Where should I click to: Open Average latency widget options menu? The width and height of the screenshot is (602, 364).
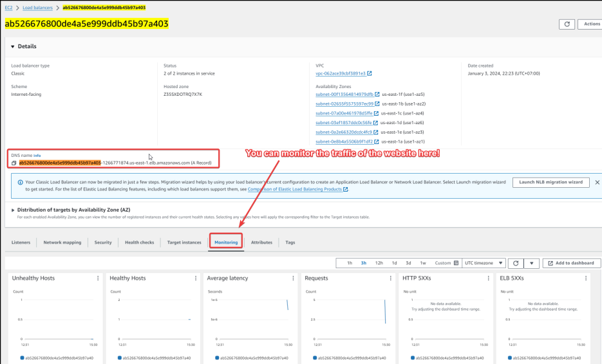pyautogui.click(x=293, y=278)
